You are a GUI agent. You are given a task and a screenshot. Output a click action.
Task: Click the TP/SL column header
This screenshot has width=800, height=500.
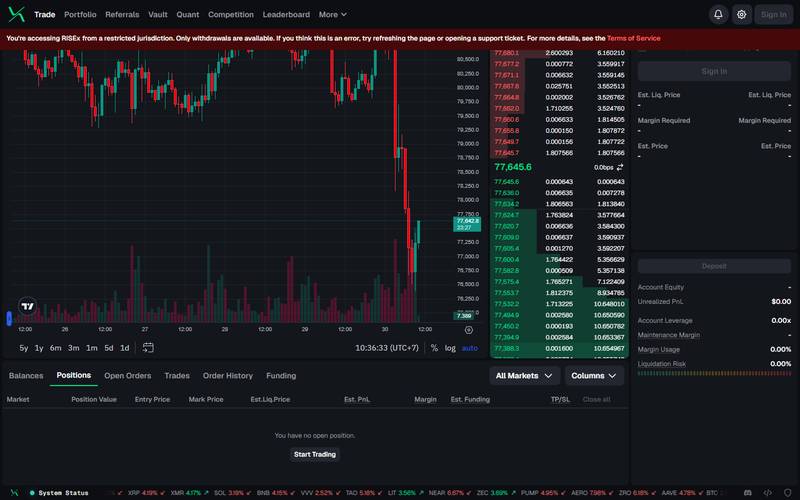click(x=560, y=399)
